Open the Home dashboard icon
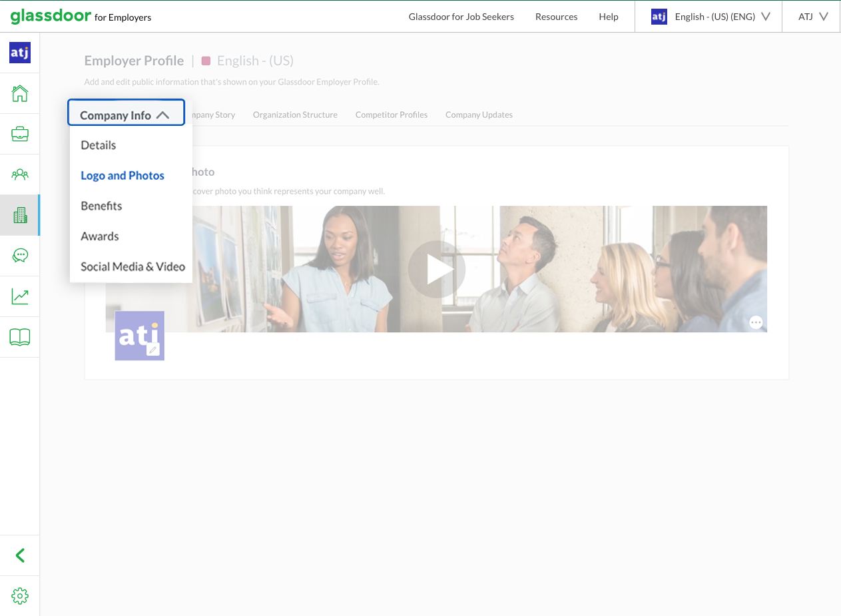This screenshot has width=841, height=616. point(20,93)
